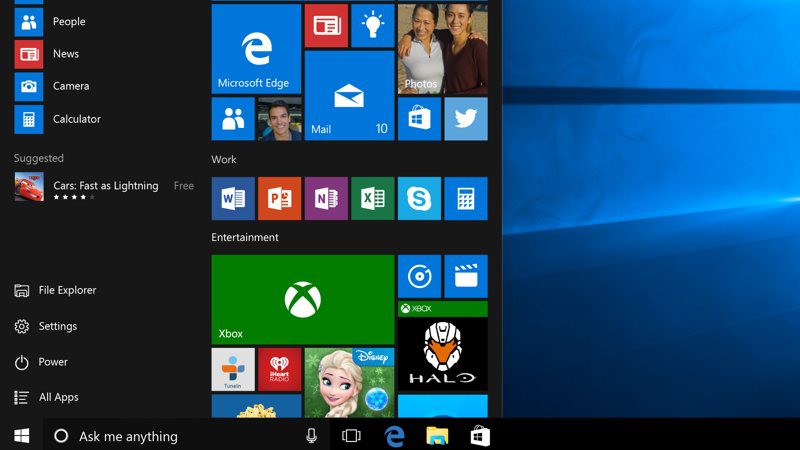
Task: Open the red News tile
Action: (x=327, y=26)
